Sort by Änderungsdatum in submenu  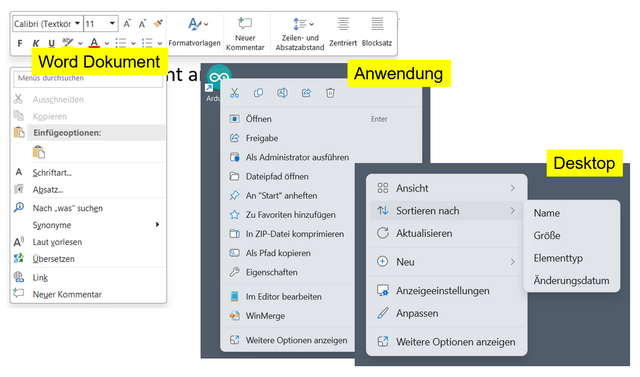click(571, 280)
